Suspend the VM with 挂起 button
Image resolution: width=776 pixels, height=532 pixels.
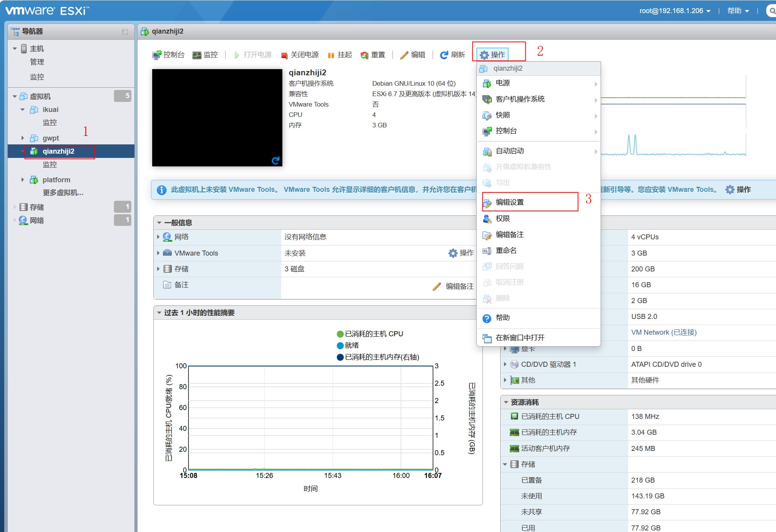pos(340,55)
